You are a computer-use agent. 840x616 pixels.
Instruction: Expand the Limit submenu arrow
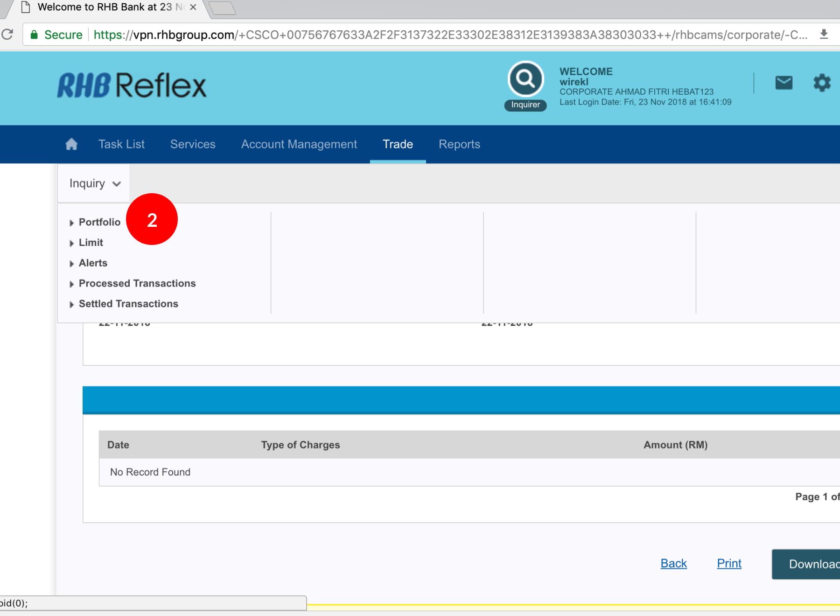tap(71, 243)
